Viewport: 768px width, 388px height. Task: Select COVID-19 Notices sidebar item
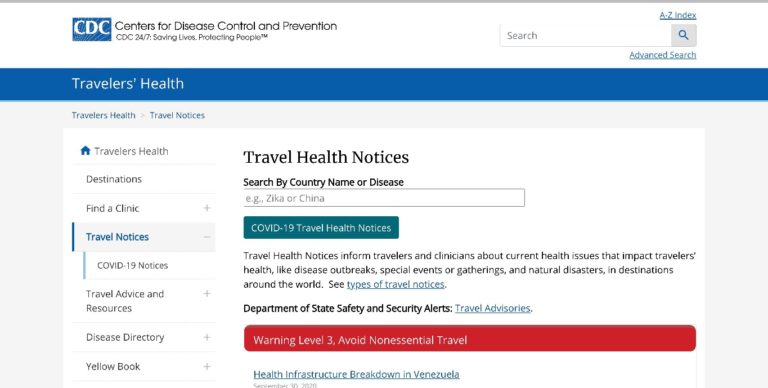(x=132, y=266)
